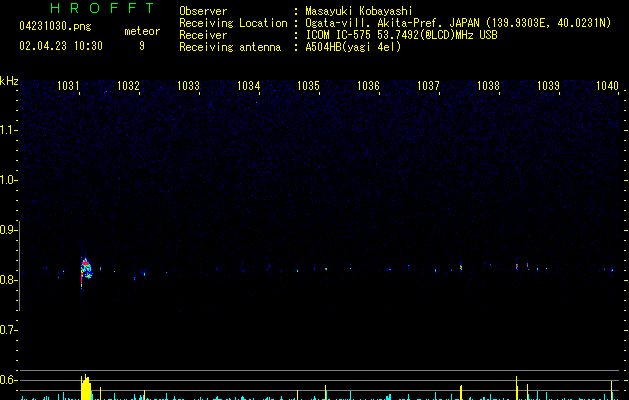Click the 1031 time axis marker
This screenshot has height=400, width=629.
coord(68,86)
